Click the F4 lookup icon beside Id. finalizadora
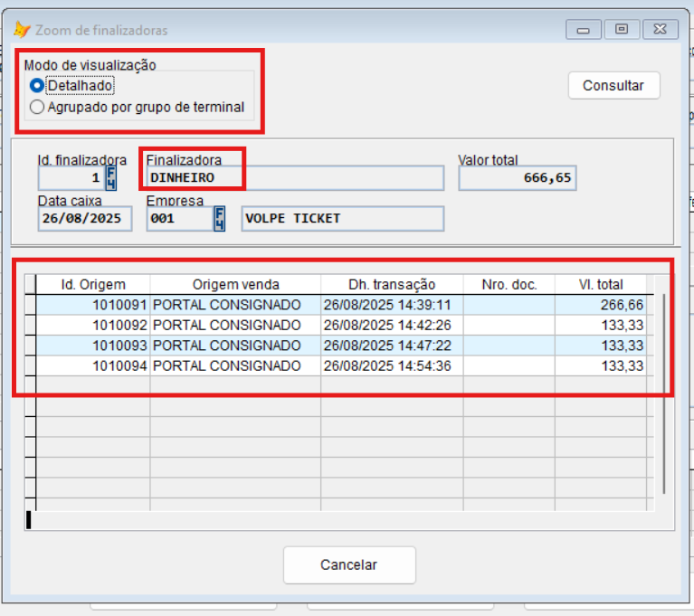The image size is (694, 616). pyautogui.click(x=111, y=176)
